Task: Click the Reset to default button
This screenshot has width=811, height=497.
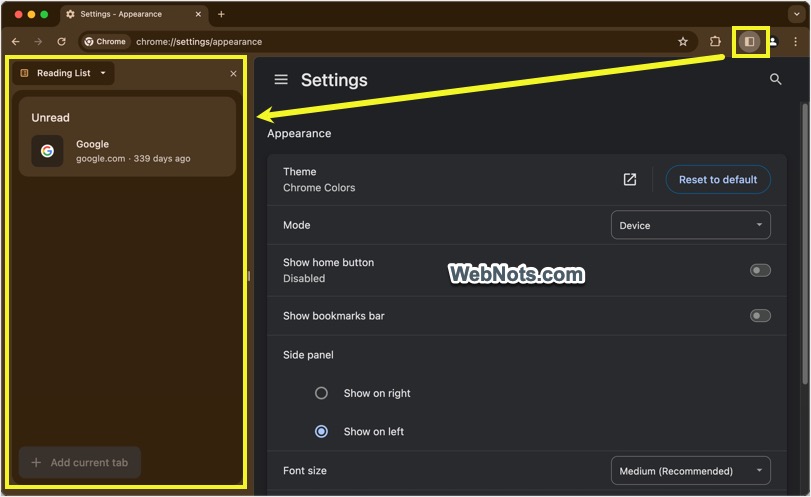Action: click(717, 179)
